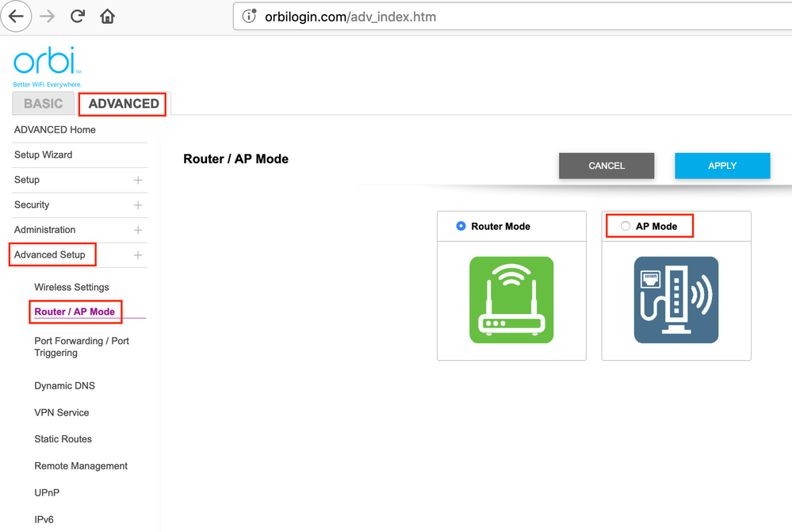
Task: Open the Administration menu item
Action: point(45,230)
